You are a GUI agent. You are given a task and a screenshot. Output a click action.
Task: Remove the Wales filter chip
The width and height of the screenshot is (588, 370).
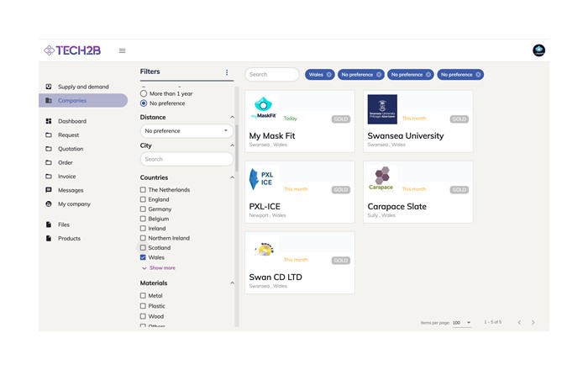click(x=328, y=75)
